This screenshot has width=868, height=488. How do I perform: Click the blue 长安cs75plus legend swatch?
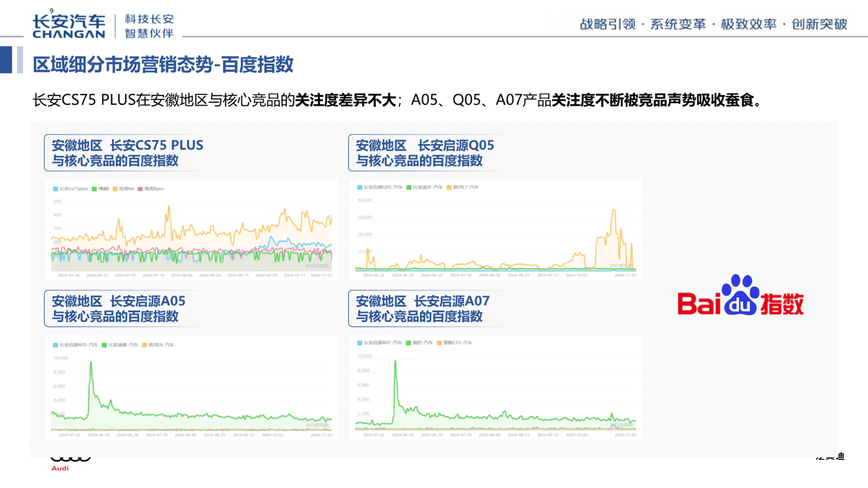[56, 189]
